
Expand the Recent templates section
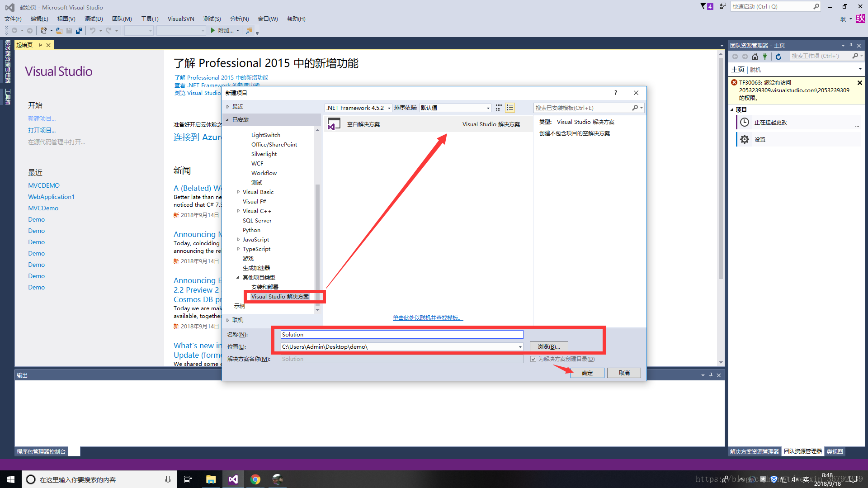(227, 107)
